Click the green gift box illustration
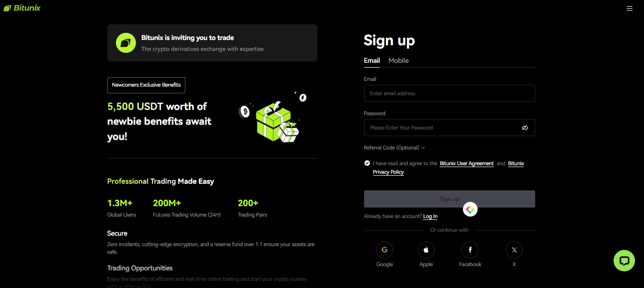This screenshot has height=288, width=644. coord(275,121)
